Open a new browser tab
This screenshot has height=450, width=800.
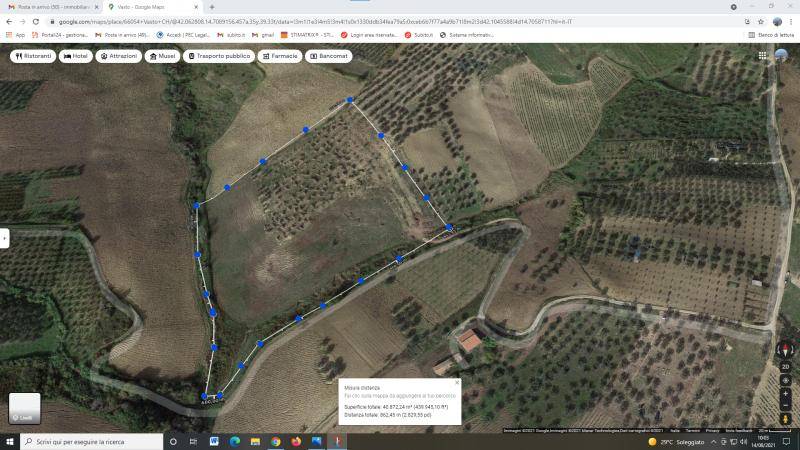[212, 7]
